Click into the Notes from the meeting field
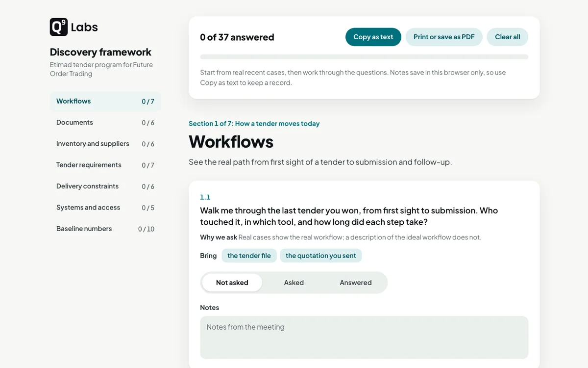The width and height of the screenshot is (588, 368). coord(364,338)
